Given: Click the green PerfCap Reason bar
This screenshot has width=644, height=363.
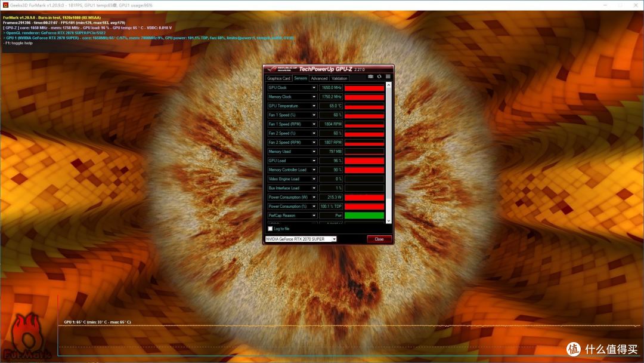Looking at the screenshot, I should (x=364, y=216).
